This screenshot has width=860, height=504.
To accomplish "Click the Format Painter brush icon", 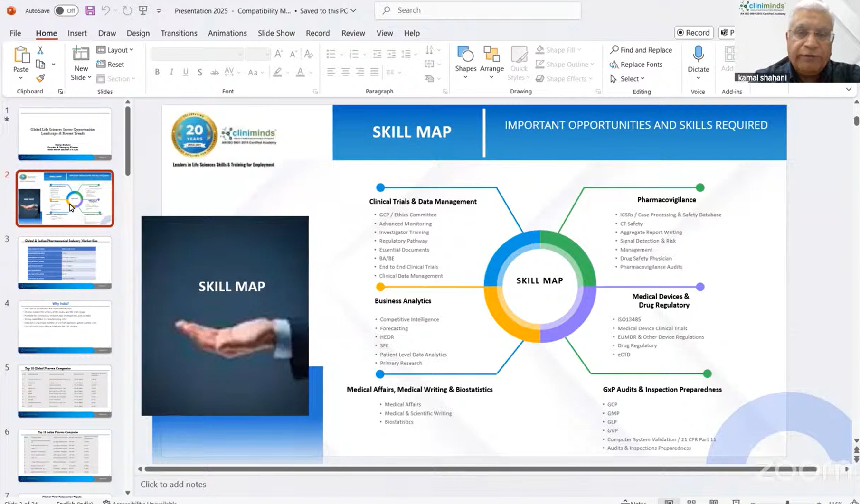I will pyautogui.click(x=40, y=78).
